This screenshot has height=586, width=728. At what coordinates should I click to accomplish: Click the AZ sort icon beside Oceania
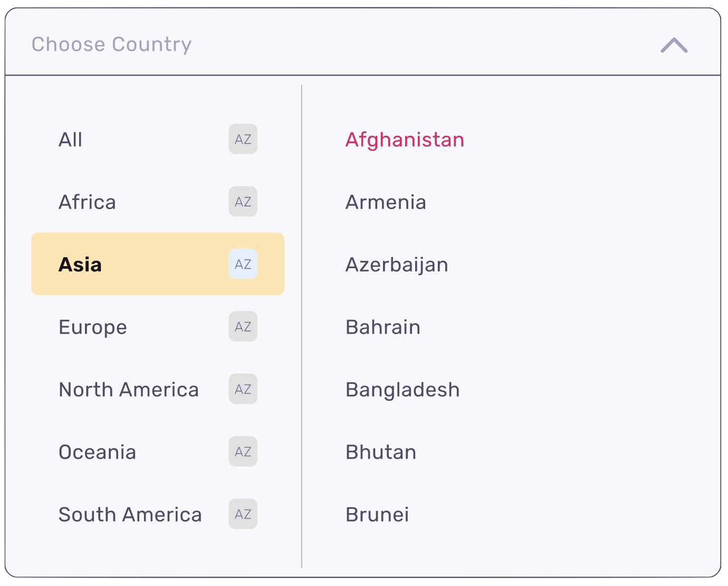coord(243,451)
